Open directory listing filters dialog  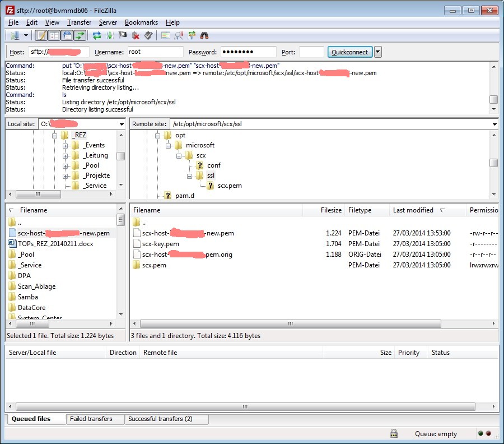(166, 35)
